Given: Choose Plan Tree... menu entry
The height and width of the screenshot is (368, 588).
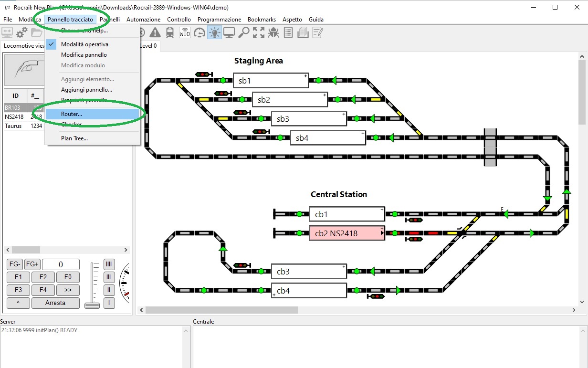Looking at the screenshot, I should coord(74,138).
